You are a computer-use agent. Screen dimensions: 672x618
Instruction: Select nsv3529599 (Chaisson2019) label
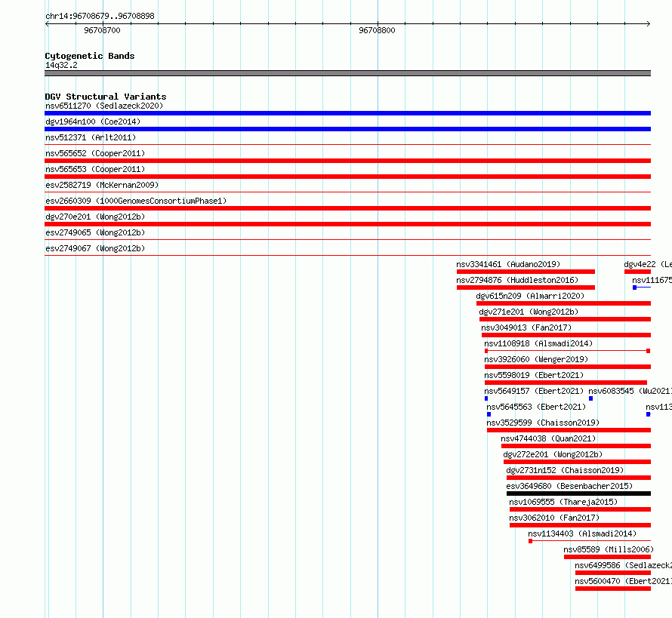(x=543, y=423)
